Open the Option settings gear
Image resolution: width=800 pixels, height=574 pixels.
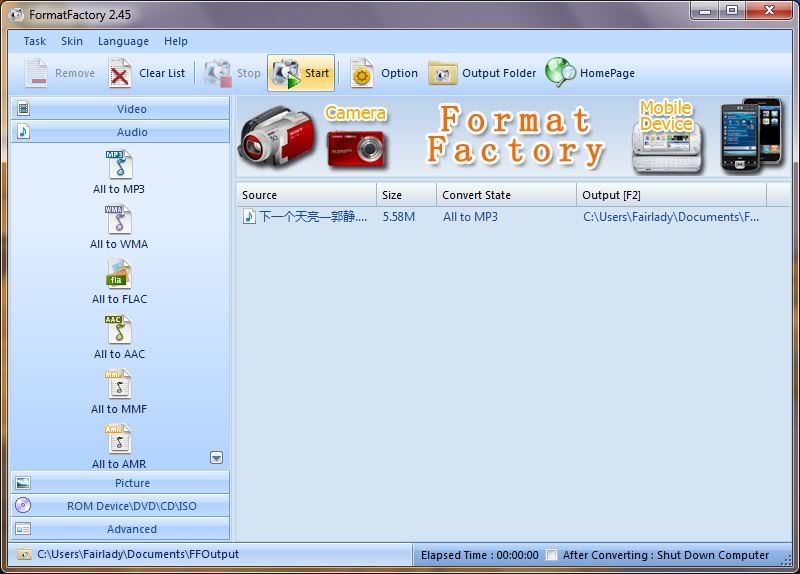361,74
